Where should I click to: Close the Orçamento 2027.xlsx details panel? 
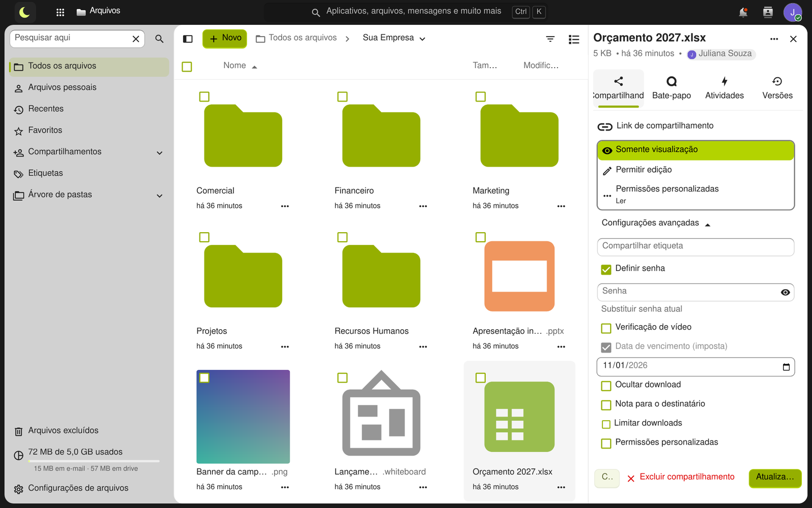pyautogui.click(x=793, y=39)
